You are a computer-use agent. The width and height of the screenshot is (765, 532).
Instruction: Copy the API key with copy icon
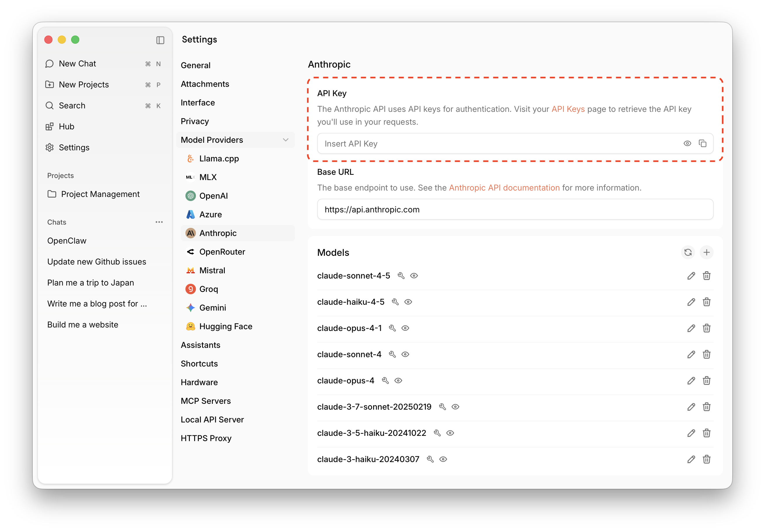[702, 143]
